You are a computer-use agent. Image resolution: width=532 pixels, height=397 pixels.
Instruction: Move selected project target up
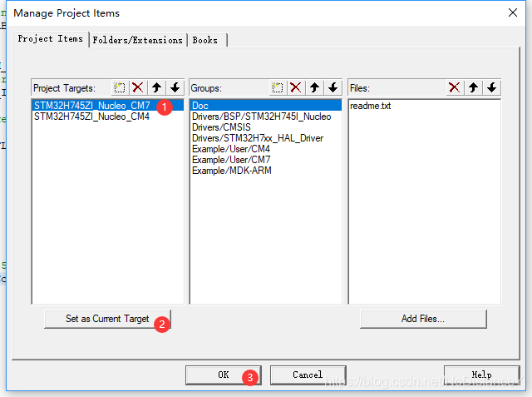pos(156,87)
